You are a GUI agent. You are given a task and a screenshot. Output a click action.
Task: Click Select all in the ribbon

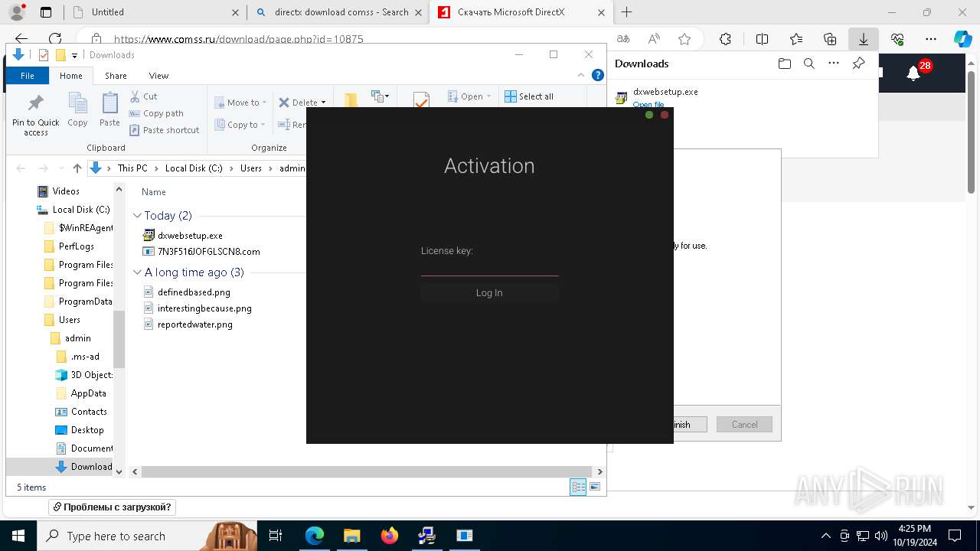(x=529, y=96)
